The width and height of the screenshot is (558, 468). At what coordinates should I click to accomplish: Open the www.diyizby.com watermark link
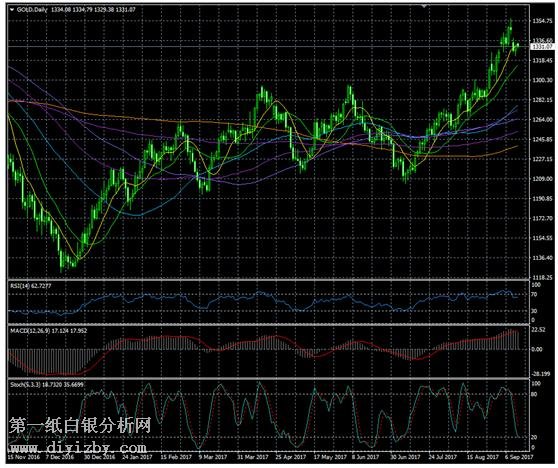tap(77, 447)
